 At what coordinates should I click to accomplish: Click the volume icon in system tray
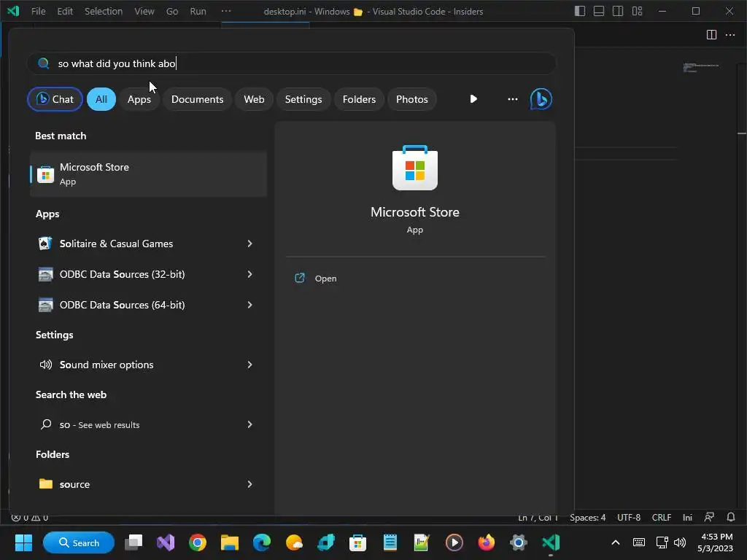(x=680, y=542)
